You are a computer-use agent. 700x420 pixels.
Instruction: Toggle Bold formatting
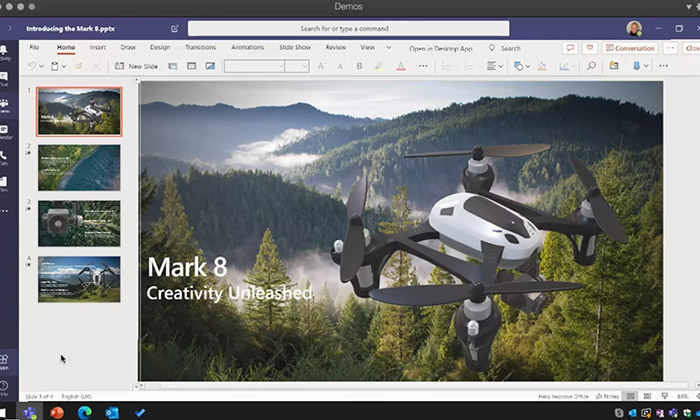(x=359, y=66)
